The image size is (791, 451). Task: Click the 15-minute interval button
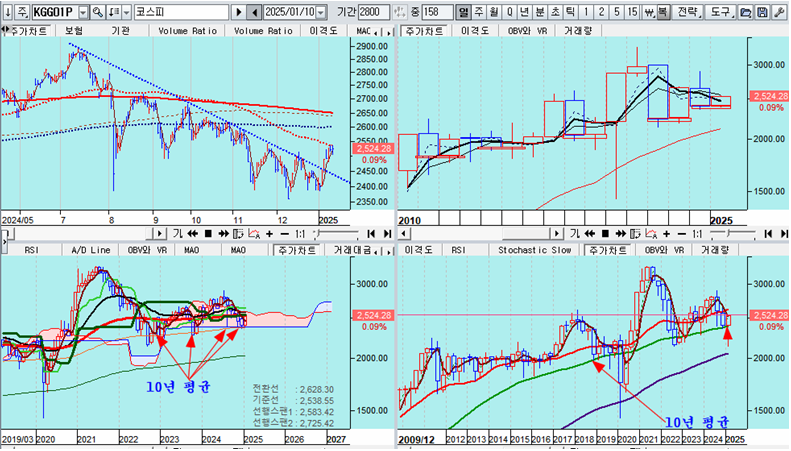pyautogui.click(x=632, y=12)
